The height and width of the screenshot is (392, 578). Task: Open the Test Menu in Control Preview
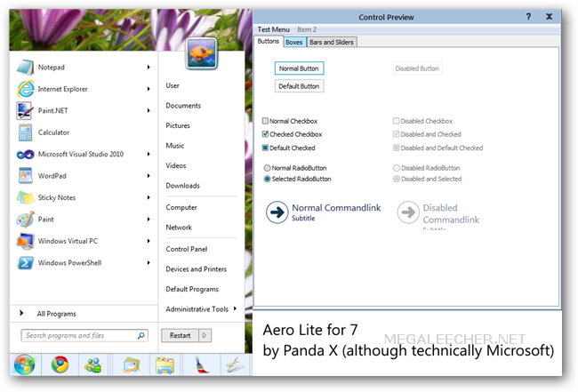pos(273,29)
